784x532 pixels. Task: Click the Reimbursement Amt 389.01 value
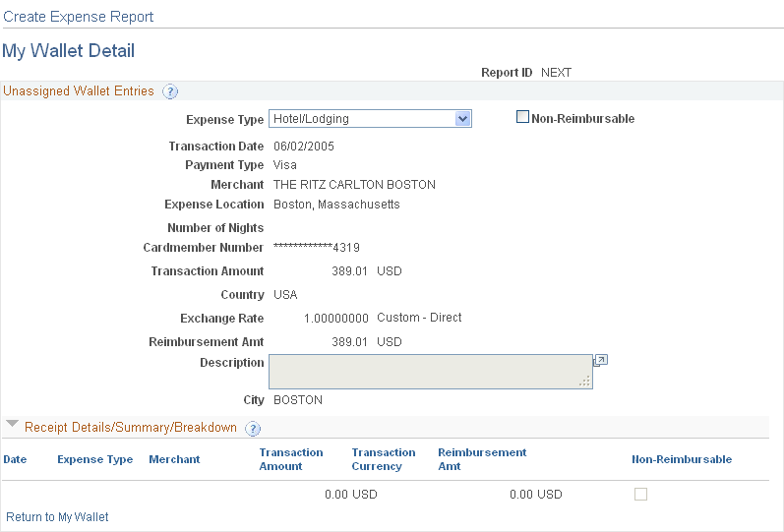coord(349,342)
